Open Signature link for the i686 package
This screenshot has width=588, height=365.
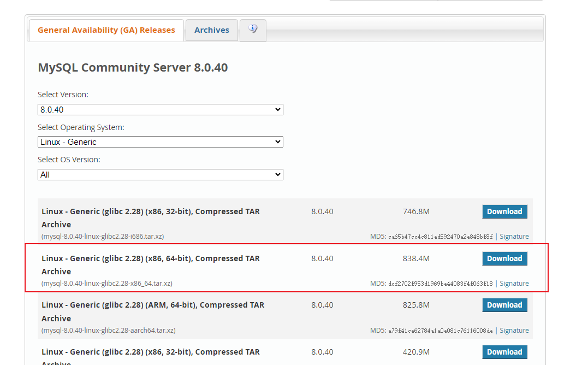tap(514, 237)
